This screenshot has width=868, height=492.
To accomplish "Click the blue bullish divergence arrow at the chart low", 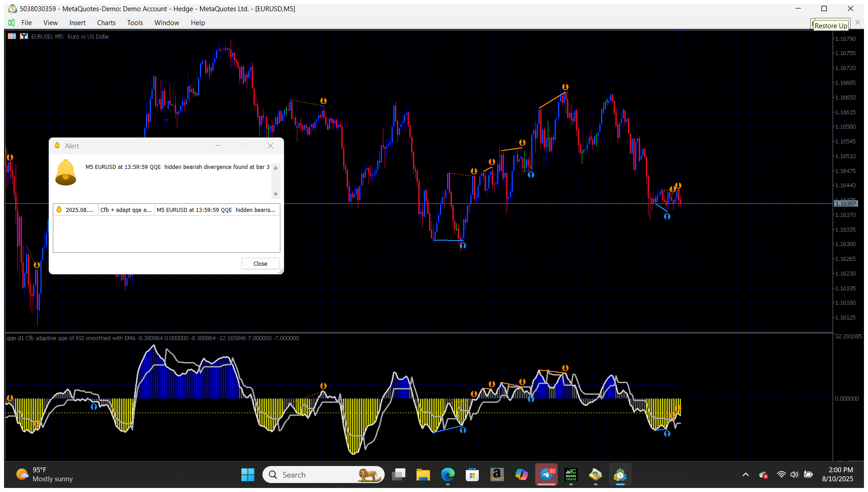I will [x=463, y=246].
